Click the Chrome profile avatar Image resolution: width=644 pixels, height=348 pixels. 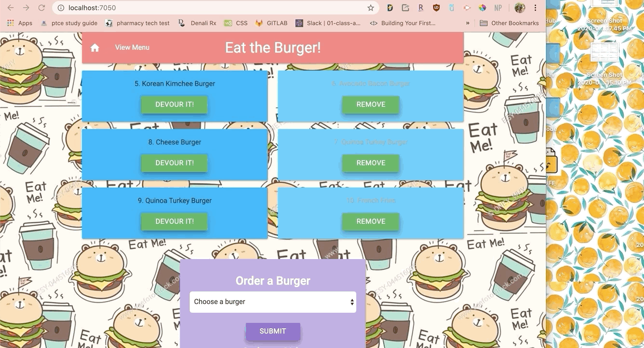pos(519,8)
